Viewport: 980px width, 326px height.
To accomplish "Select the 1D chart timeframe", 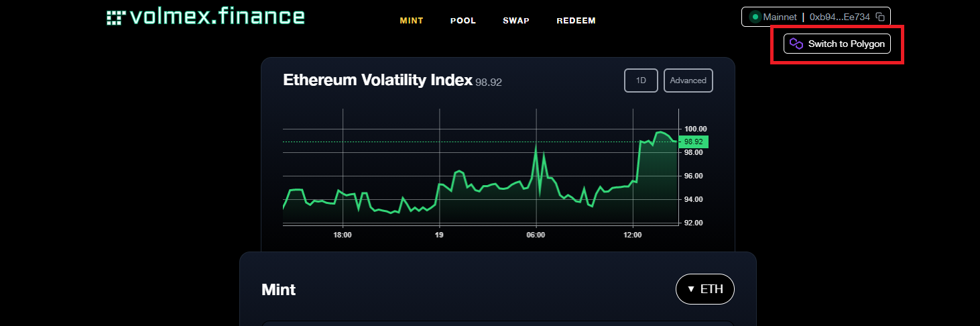I will click(641, 80).
